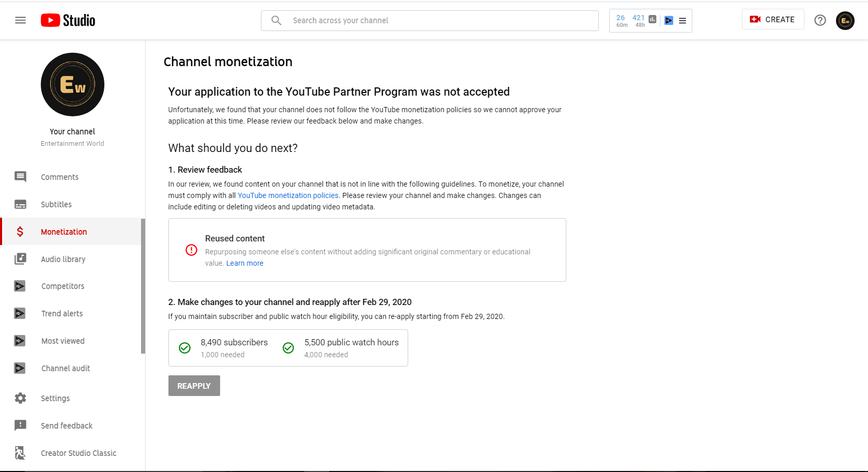Click the '5,500 public watch hours' text

tap(351, 342)
